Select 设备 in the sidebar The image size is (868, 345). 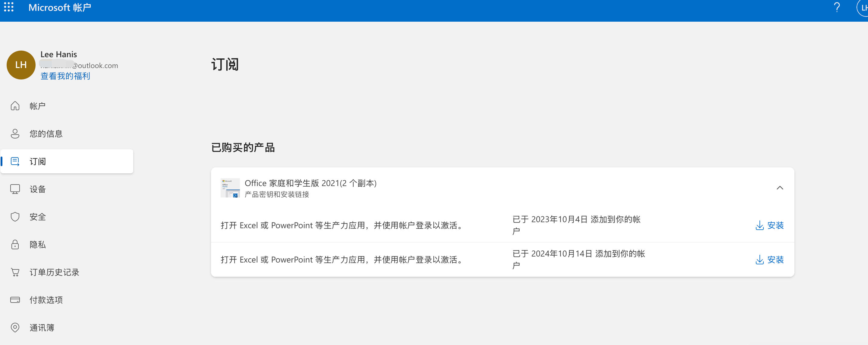click(67, 189)
